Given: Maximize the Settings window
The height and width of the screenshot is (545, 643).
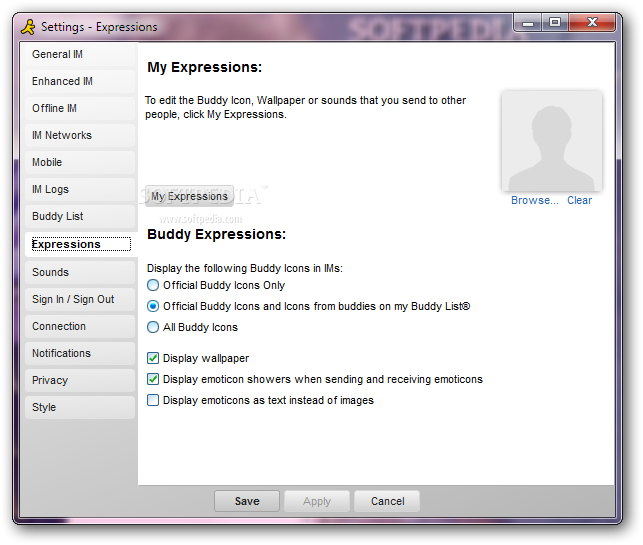Looking at the screenshot, I should (555, 22).
